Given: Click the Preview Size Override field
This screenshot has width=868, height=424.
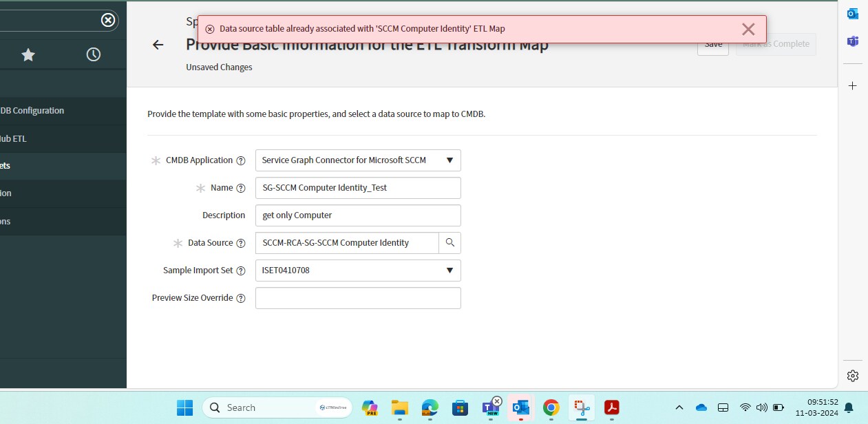Looking at the screenshot, I should coord(358,298).
